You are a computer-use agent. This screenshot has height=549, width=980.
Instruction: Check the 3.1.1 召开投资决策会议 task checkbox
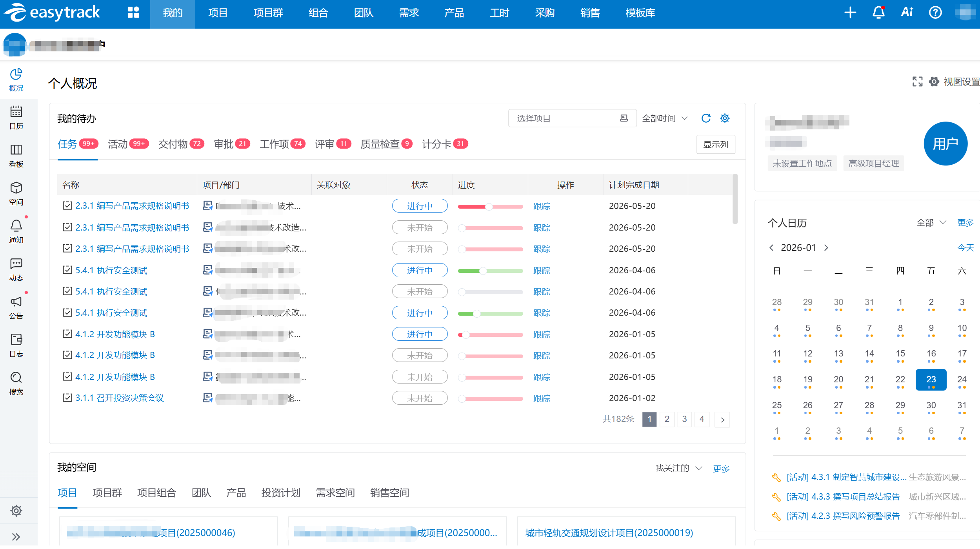pyautogui.click(x=67, y=398)
